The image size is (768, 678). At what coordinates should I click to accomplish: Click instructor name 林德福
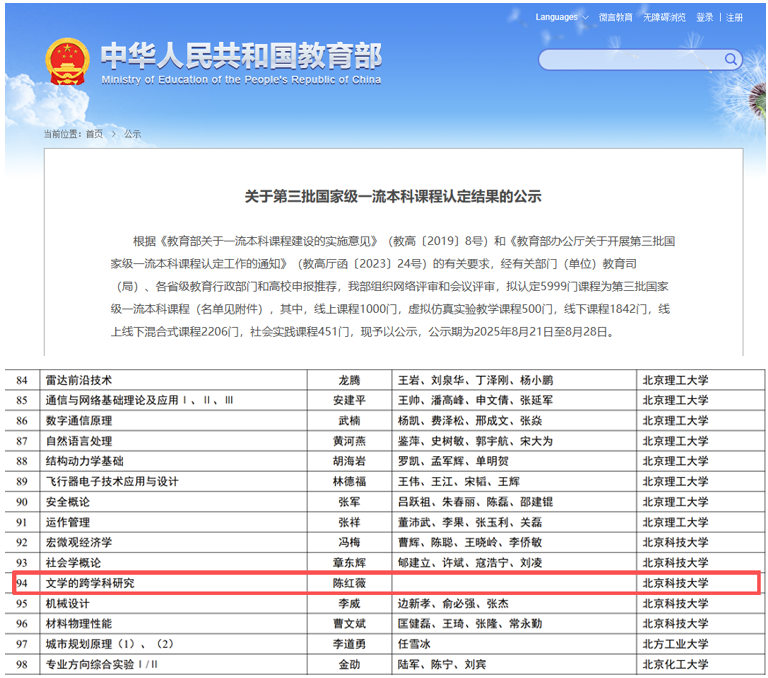[349, 482]
